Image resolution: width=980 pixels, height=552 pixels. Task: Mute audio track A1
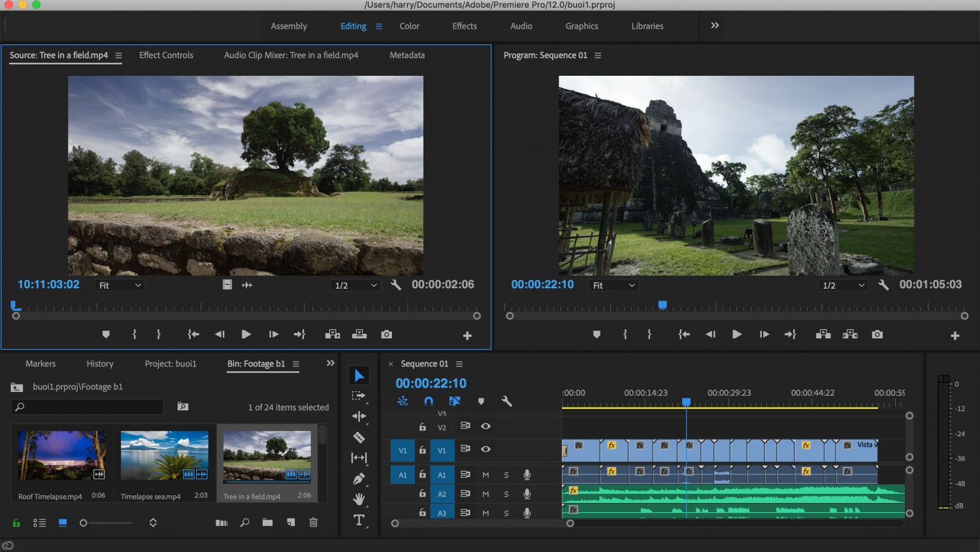point(485,475)
